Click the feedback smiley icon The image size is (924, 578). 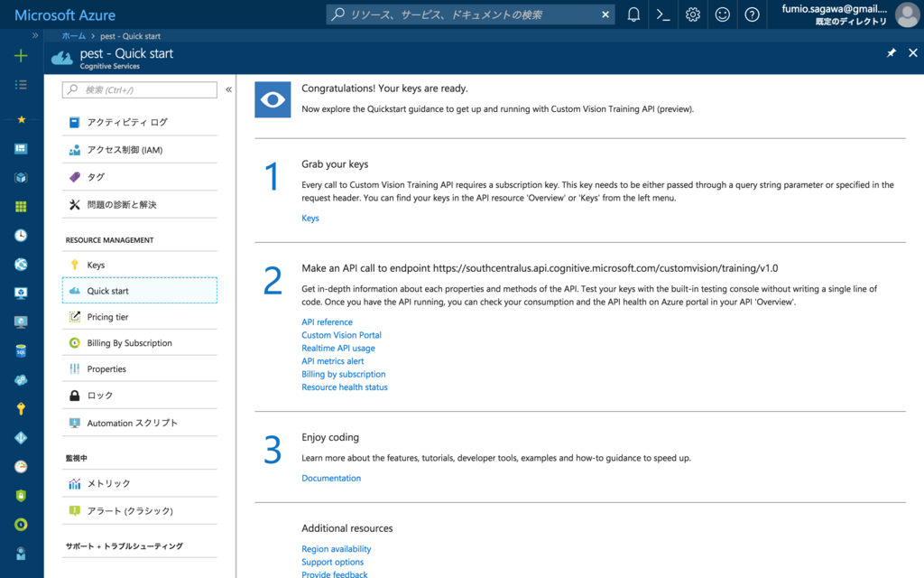[723, 14]
